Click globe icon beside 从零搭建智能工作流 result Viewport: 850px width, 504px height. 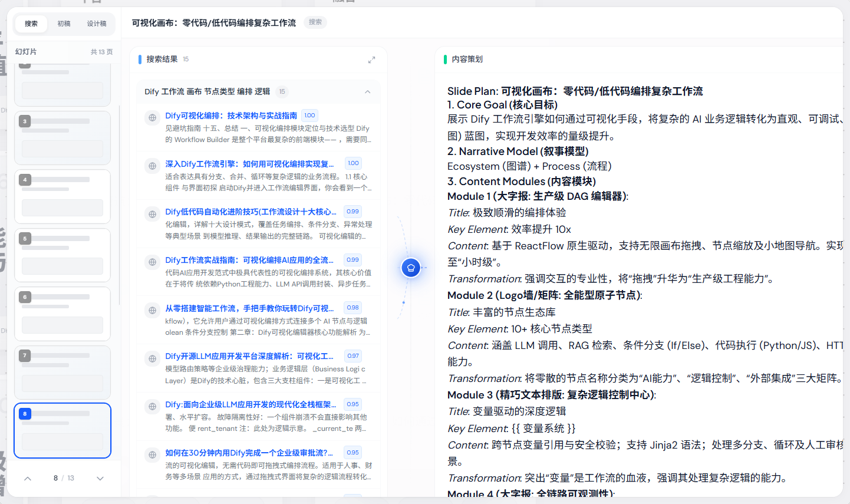(x=153, y=310)
